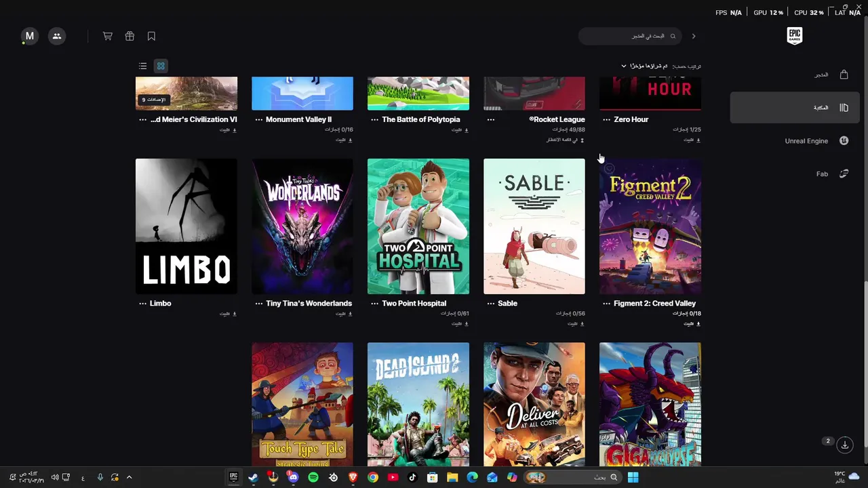The image size is (868, 488).
Task: Open options menu for Rocket League
Action: pyautogui.click(x=490, y=119)
